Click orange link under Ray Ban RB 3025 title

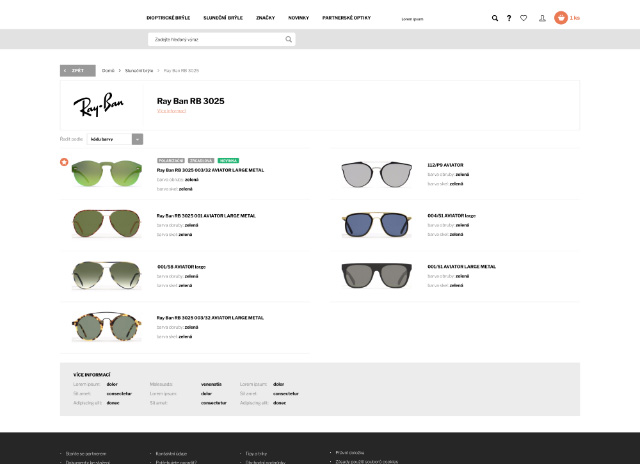171,110
